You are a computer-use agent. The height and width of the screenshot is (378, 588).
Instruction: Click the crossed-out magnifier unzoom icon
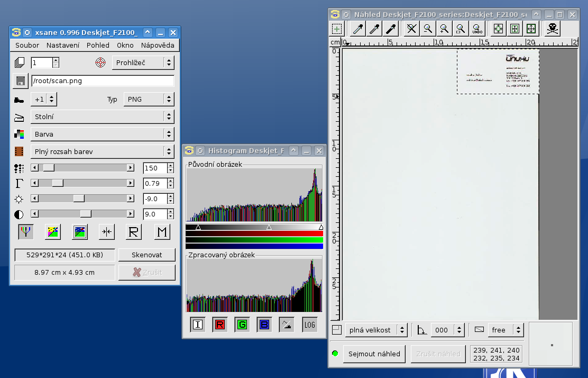coord(411,29)
